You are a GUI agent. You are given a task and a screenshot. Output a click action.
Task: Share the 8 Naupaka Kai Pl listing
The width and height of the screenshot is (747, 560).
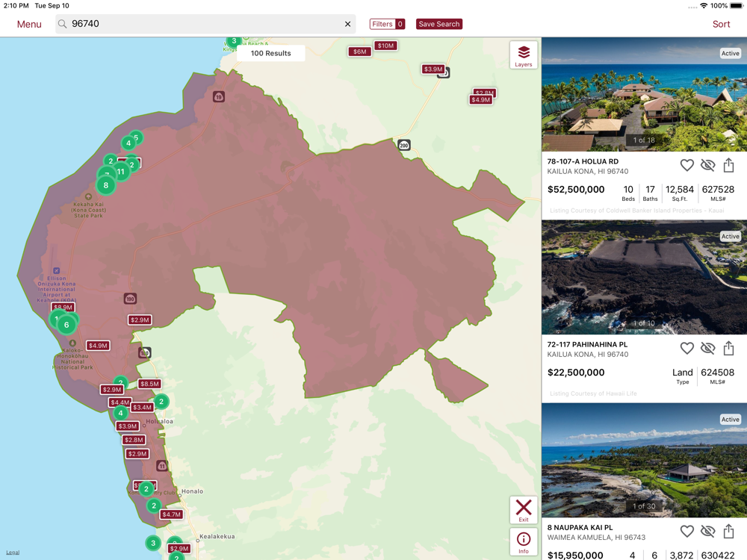[728, 530]
